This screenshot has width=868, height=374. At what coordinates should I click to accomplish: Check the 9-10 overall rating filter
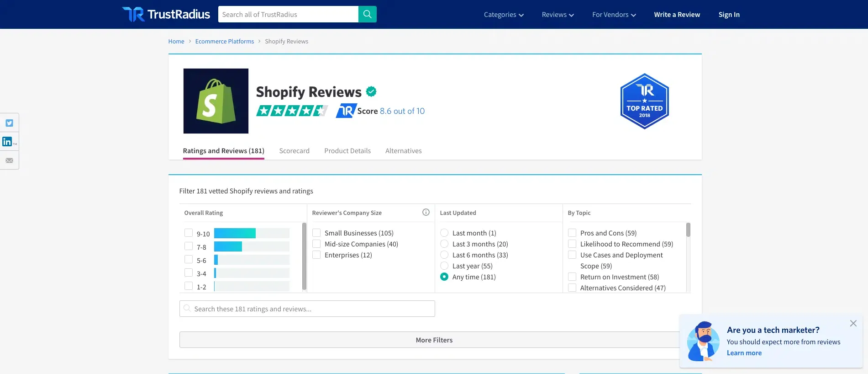(189, 233)
